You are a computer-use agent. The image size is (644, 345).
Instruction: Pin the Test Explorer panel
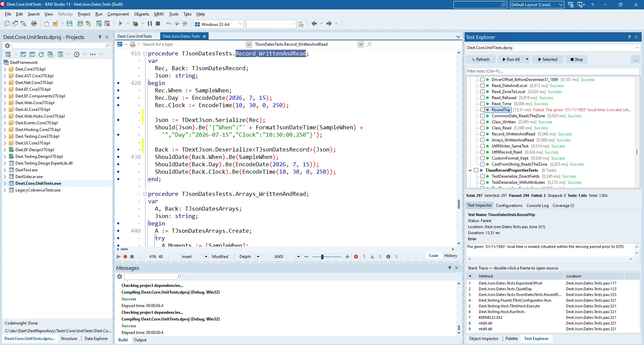[629, 37]
